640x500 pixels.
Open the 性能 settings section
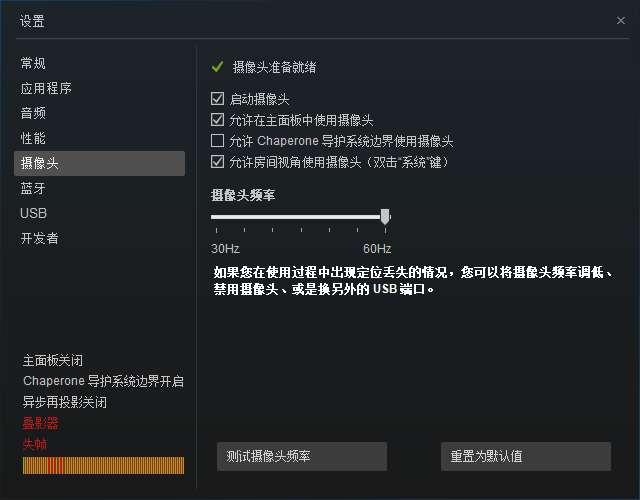click(33, 138)
